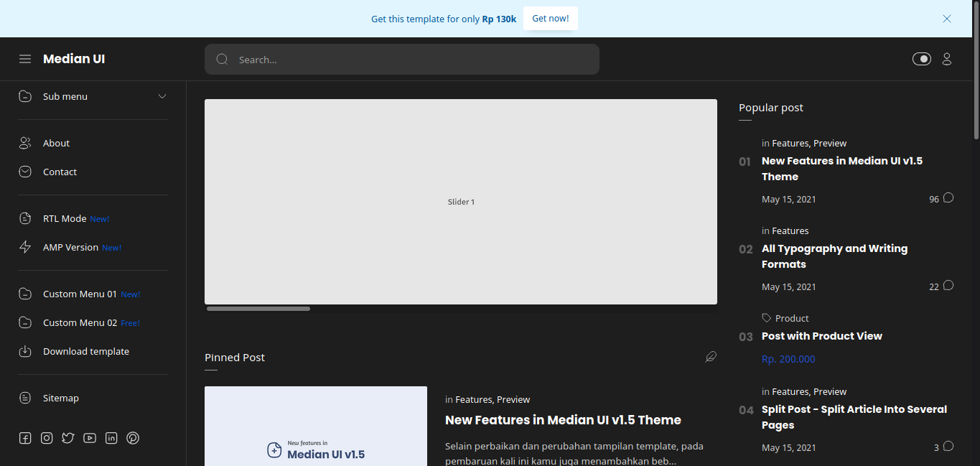
Task: Select Contact in the sidebar
Action: point(60,172)
